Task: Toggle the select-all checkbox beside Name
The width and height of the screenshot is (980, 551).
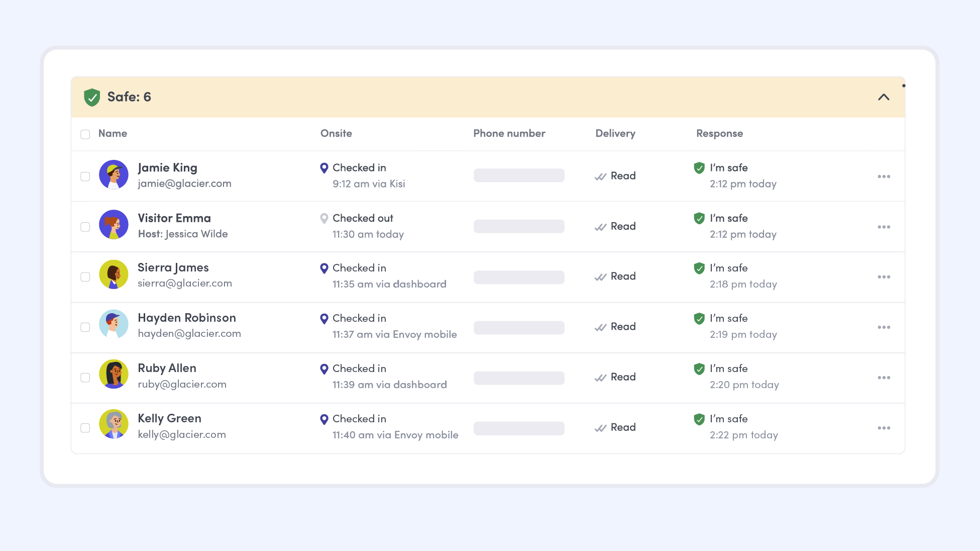Action: [x=85, y=134]
